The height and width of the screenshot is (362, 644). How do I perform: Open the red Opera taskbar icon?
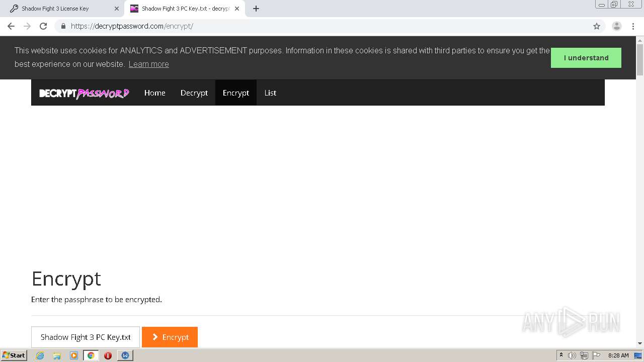(x=108, y=355)
